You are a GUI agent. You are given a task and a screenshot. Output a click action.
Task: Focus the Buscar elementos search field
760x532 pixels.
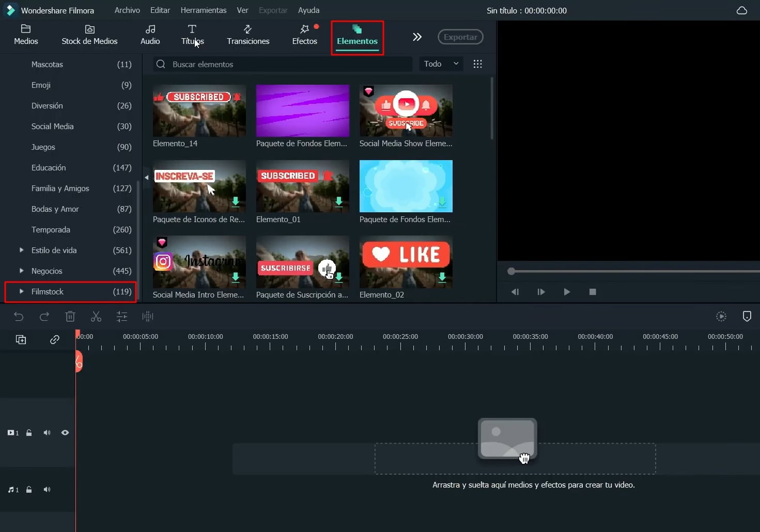tap(283, 64)
